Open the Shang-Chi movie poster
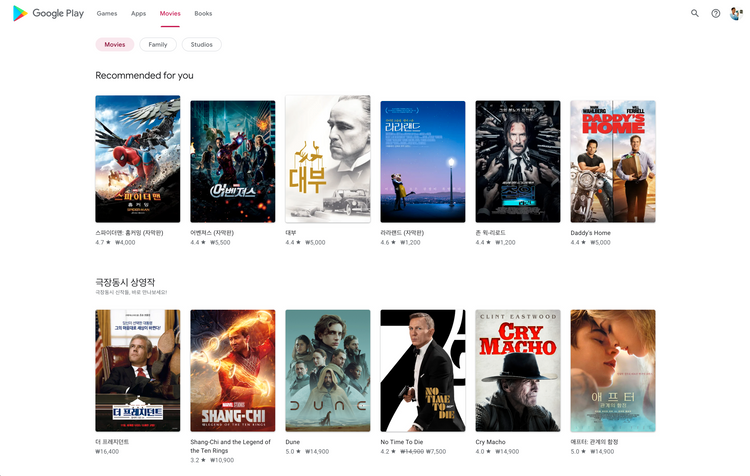750x476 pixels. 233,370
